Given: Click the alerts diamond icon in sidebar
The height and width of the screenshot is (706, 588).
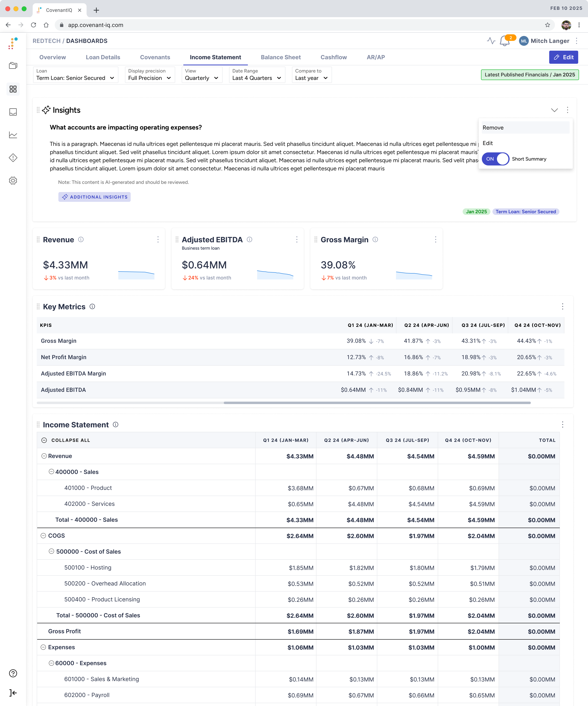Looking at the screenshot, I should [13, 158].
